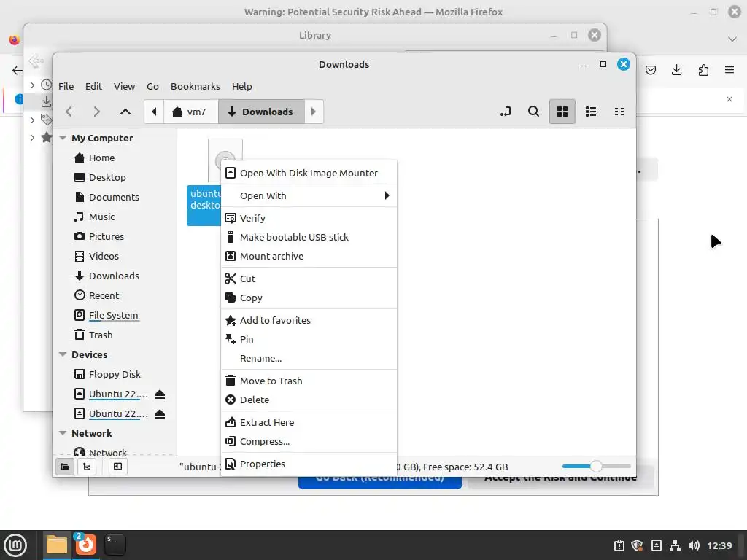Click the search magnifier icon
Screen dimensions: 747x560
click(533, 112)
